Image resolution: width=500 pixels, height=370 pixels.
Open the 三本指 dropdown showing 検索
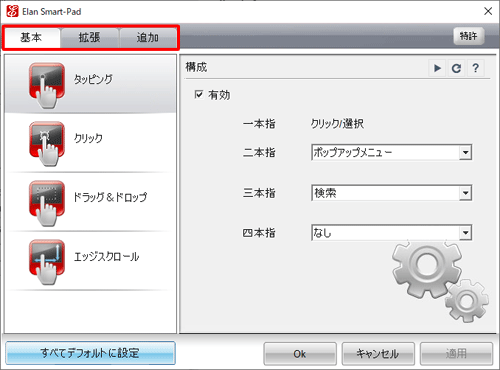(x=392, y=193)
